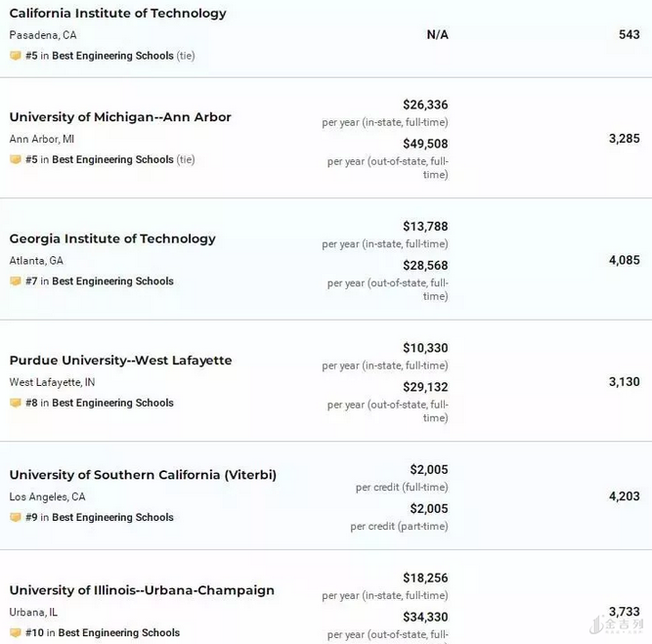The width and height of the screenshot is (652, 644).
Task: Click Caltech's Best Engineering Schools ranking link
Action: tap(112, 57)
